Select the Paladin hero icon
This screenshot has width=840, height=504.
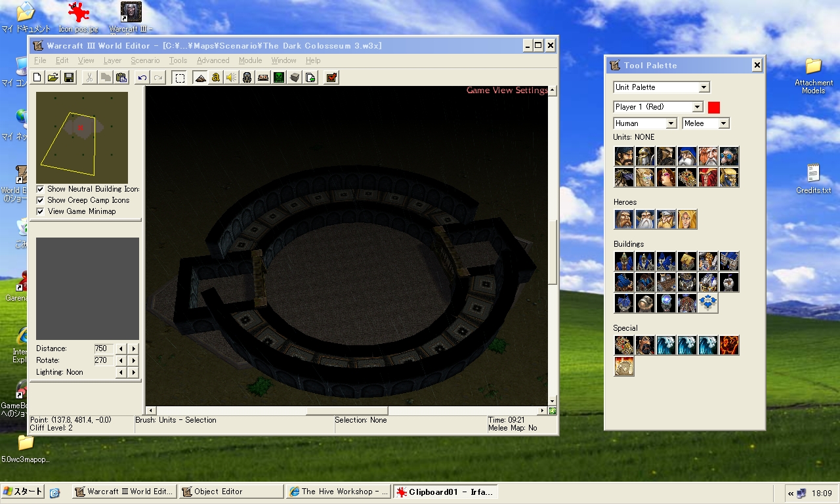pyautogui.click(x=624, y=219)
